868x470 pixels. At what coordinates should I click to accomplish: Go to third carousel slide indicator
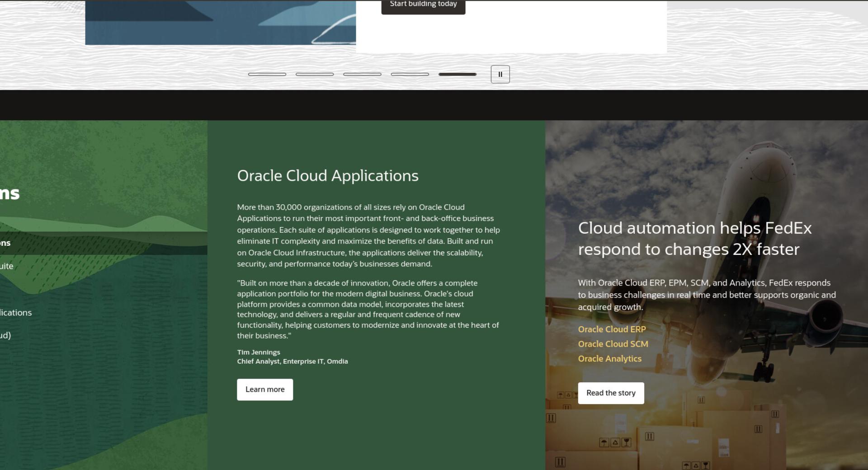pos(362,74)
